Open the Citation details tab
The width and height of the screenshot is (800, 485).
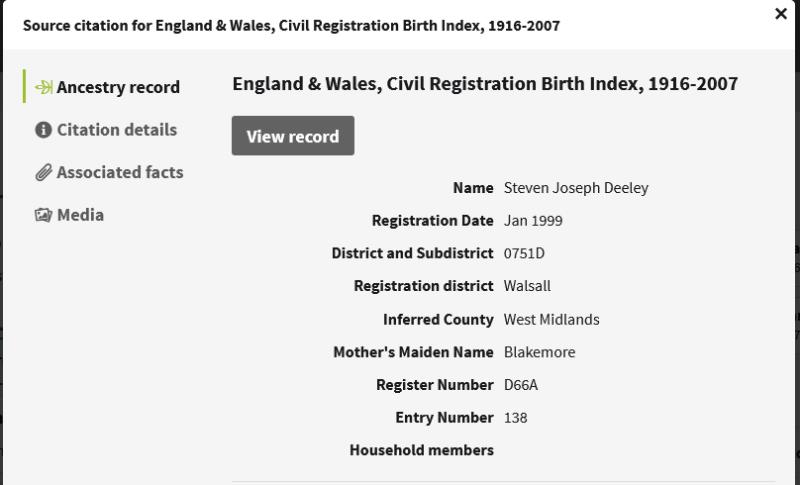(116, 130)
